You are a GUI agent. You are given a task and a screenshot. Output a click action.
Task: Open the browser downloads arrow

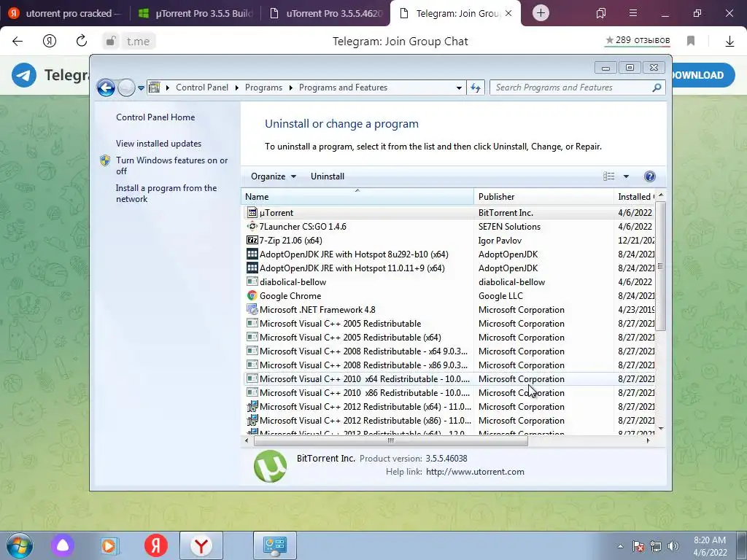click(729, 42)
